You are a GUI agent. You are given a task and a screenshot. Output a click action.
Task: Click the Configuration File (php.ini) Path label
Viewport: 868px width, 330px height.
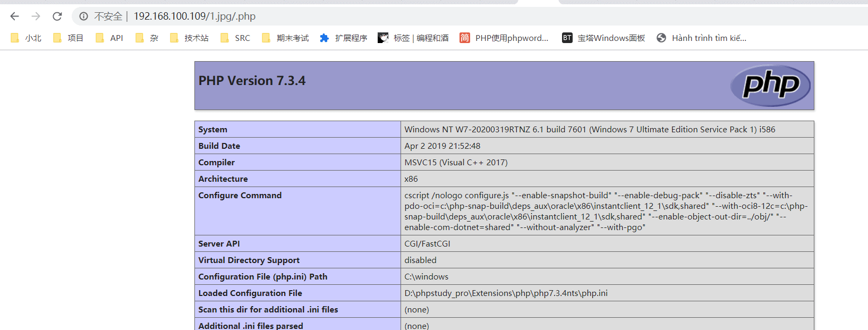[x=263, y=277]
